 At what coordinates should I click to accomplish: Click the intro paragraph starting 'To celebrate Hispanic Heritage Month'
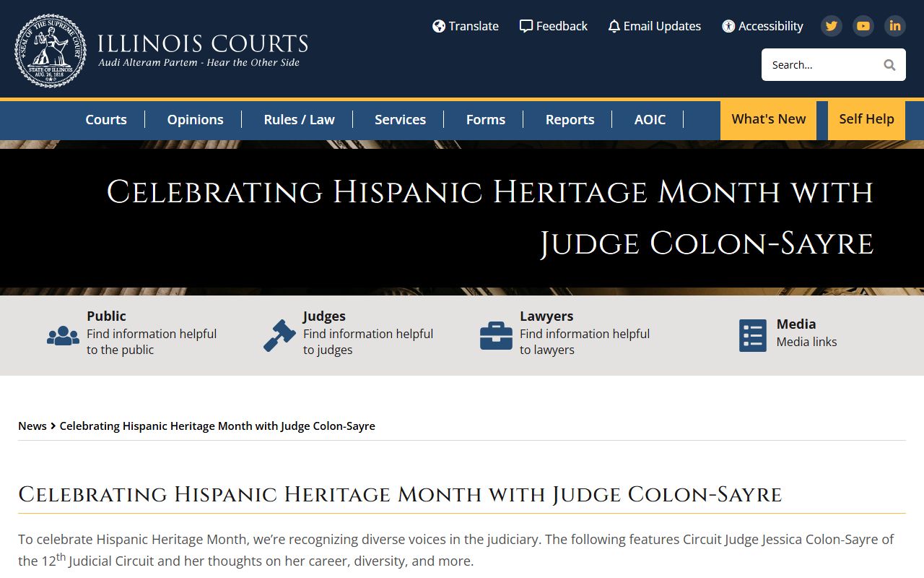point(456,550)
